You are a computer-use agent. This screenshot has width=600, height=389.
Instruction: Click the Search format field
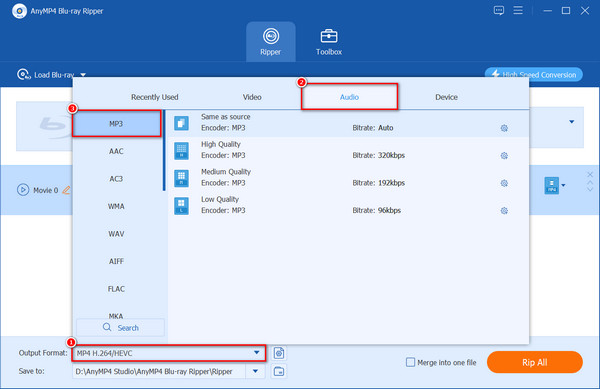(x=121, y=328)
